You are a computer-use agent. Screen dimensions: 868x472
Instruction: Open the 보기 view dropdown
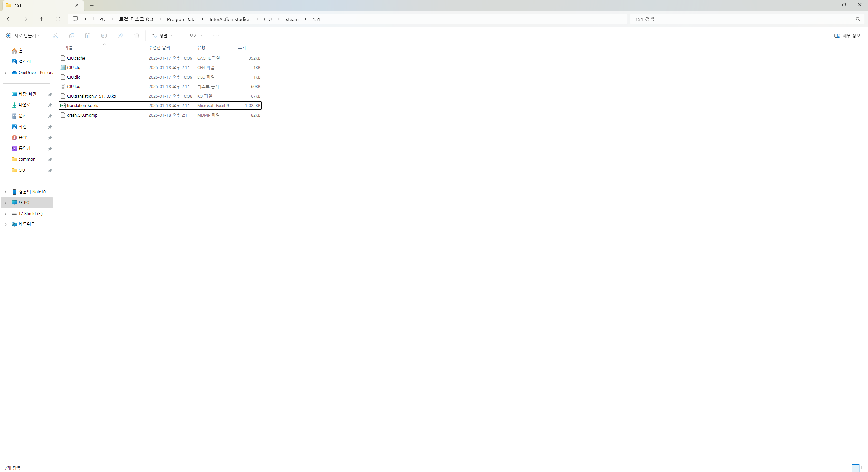(x=192, y=36)
